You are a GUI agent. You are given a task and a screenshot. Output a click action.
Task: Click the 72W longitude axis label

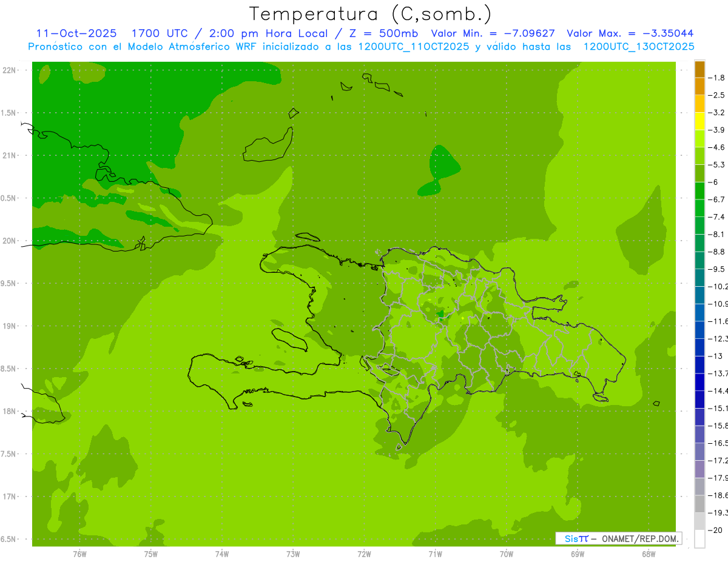coord(364,554)
